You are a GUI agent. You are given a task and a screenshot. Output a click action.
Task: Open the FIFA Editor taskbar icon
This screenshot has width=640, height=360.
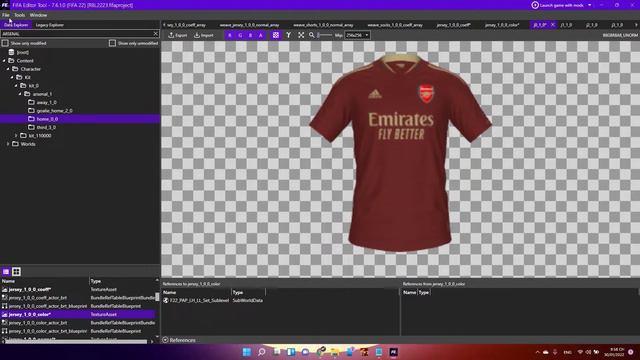point(393,352)
